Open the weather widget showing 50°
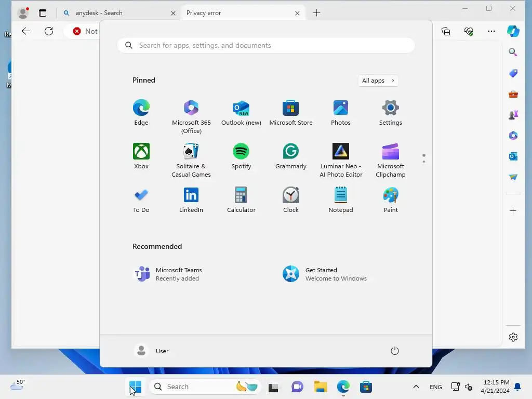The width and height of the screenshot is (532, 399). point(18,385)
